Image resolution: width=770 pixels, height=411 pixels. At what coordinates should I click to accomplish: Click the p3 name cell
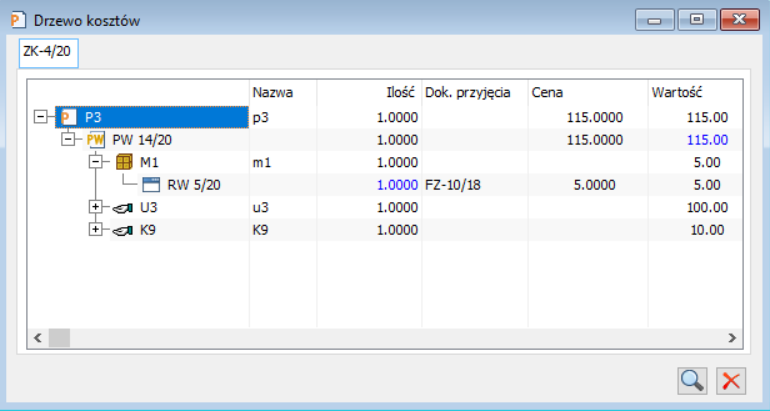pyautogui.click(x=261, y=118)
